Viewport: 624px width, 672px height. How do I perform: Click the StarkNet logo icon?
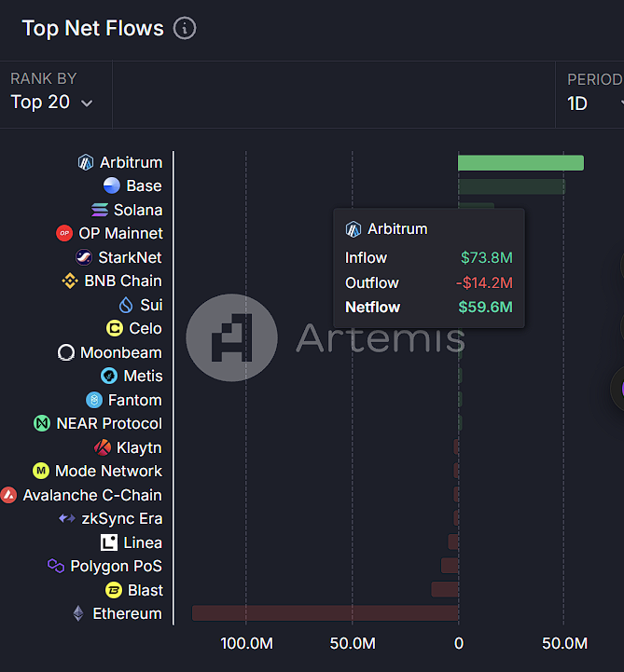click(x=84, y=257)
